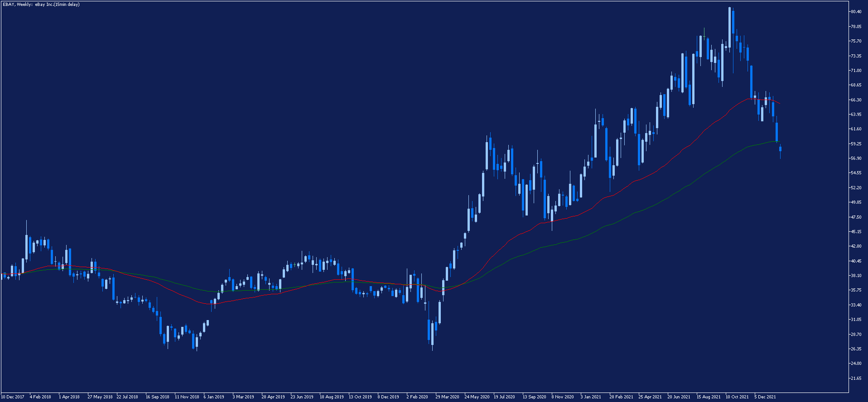
Task: Click the 29 Mar 2020 date label
Action: (447, 397)
